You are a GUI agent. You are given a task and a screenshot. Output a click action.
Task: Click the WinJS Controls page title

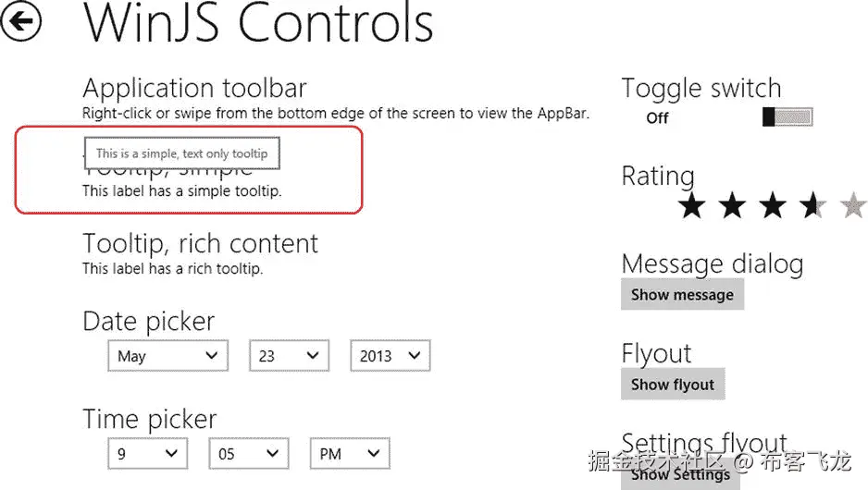[258, 24]
